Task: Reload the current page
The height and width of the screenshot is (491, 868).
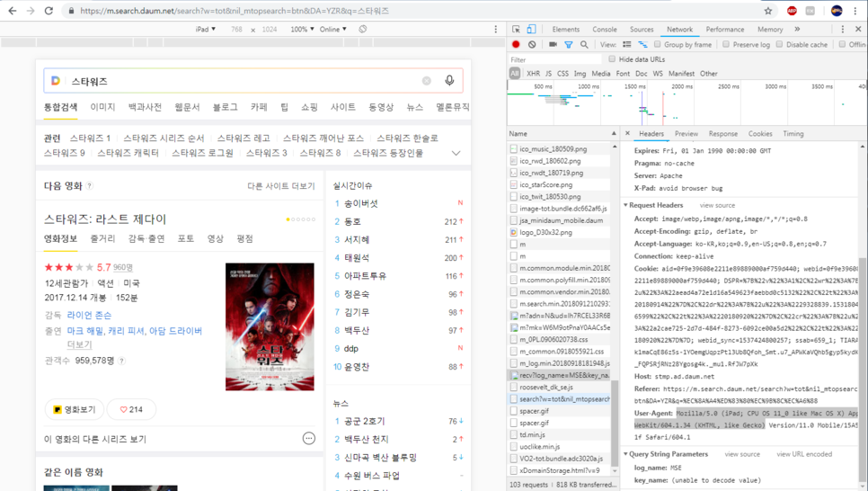Action: 49,11
